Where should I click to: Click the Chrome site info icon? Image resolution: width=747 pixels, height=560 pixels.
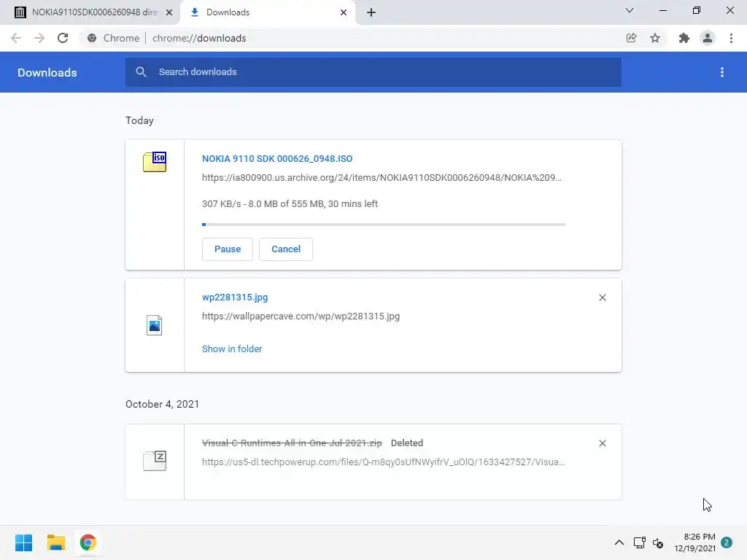[92, 38]
